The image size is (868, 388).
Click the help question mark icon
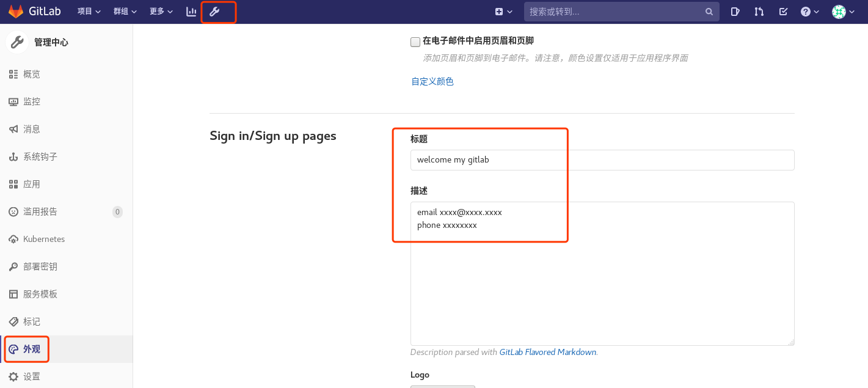tap(805, 11)
